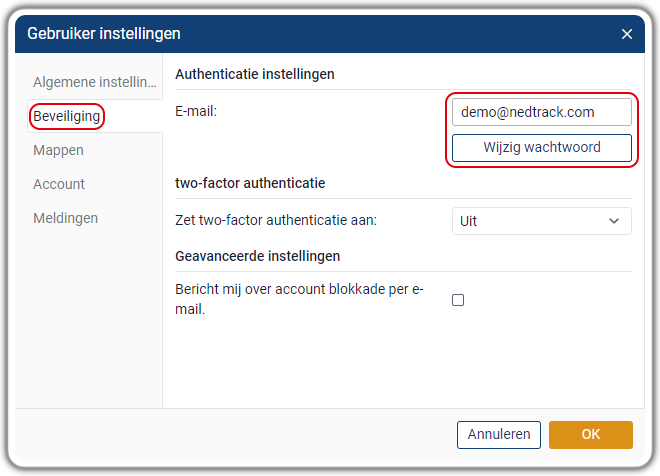Focus the E-mail address input field
The height and width of the screenshot is (476, 660).
[542, 112]
